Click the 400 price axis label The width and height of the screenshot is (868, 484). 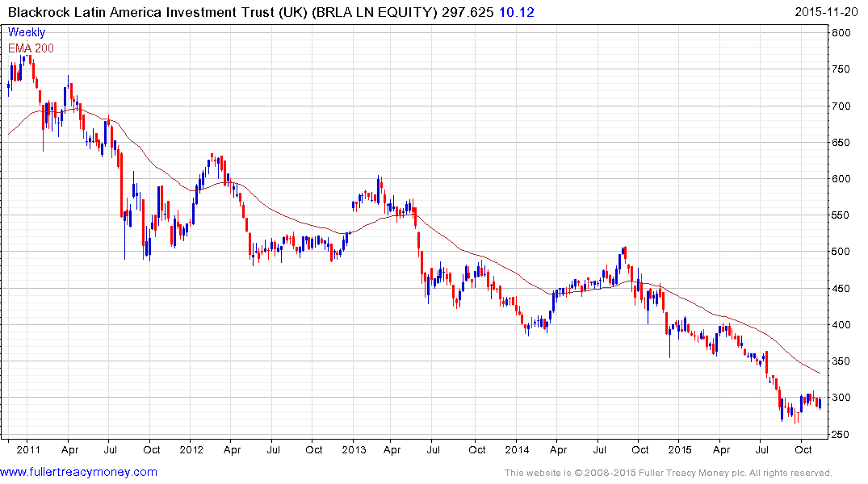pos(841,325)
